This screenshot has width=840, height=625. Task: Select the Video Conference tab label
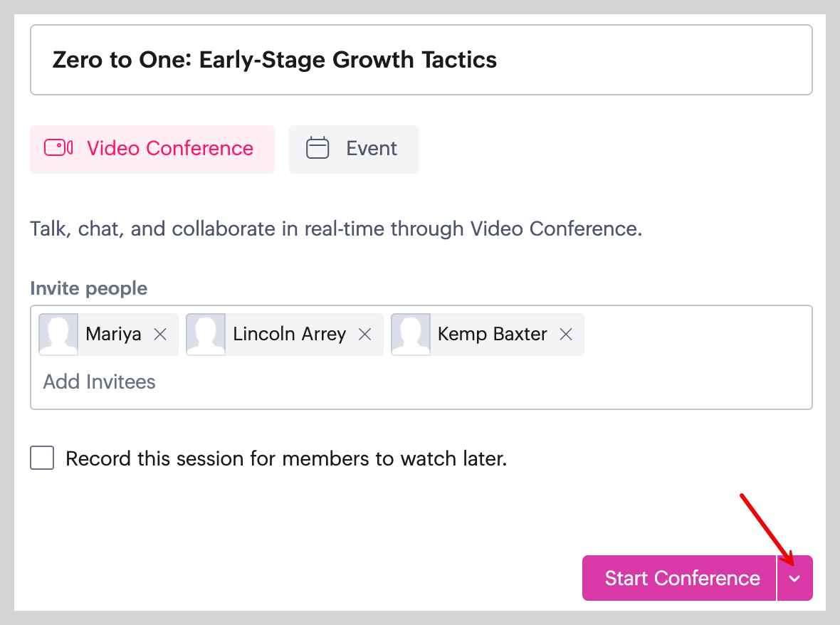(169, 148)
